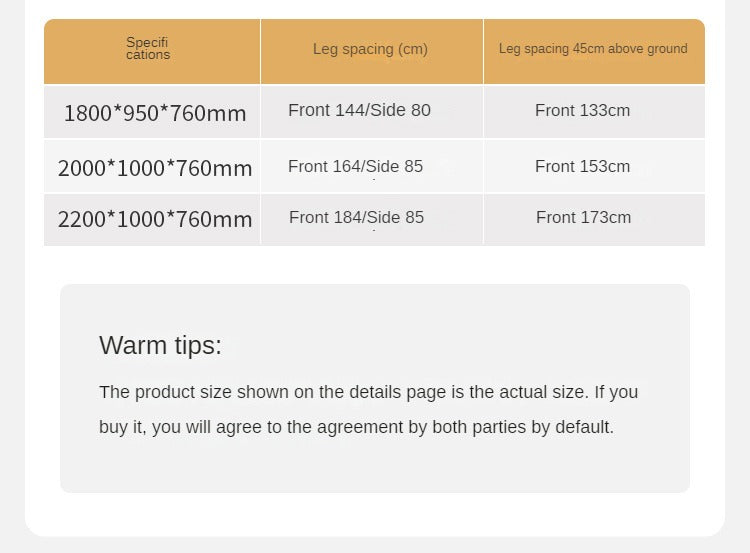Click the Leg spacing (cm) header
The height and width of the screenshot is (553, 750).
pos(372,51)
